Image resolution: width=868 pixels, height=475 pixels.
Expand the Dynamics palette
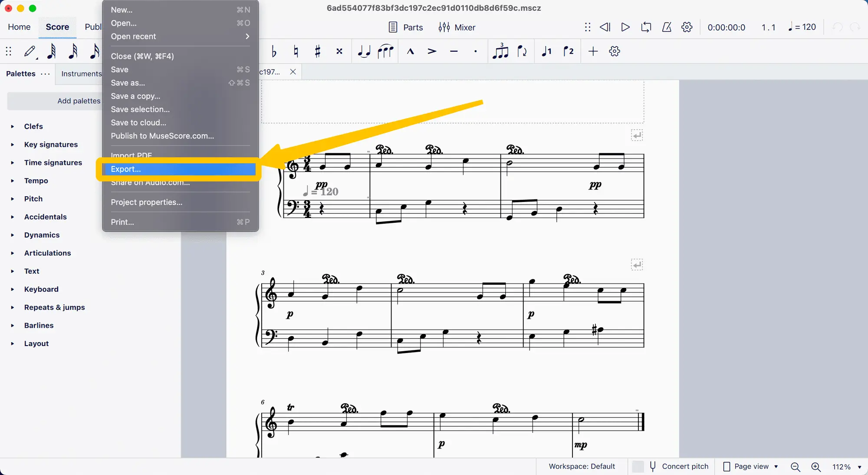tap(13, 235)
